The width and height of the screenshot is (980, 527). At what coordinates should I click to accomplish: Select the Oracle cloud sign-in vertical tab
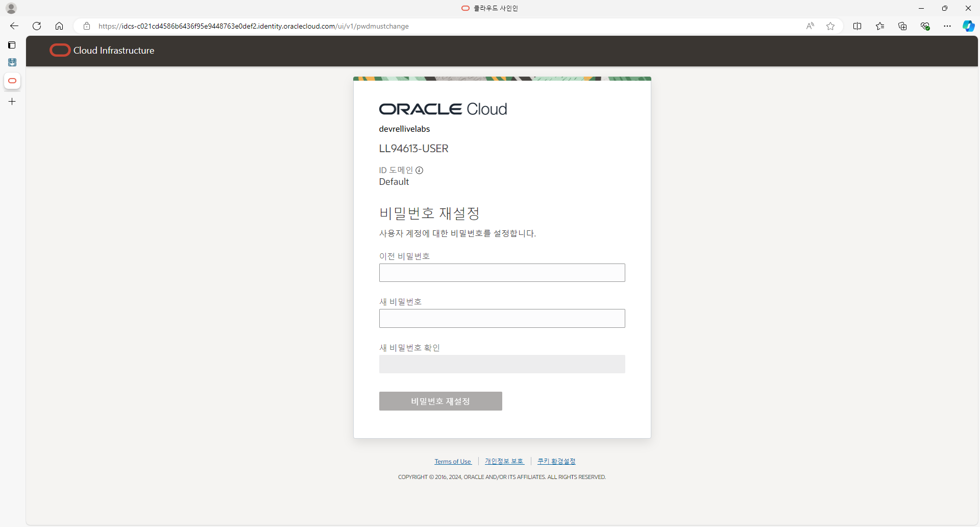(x=12, y=81)
